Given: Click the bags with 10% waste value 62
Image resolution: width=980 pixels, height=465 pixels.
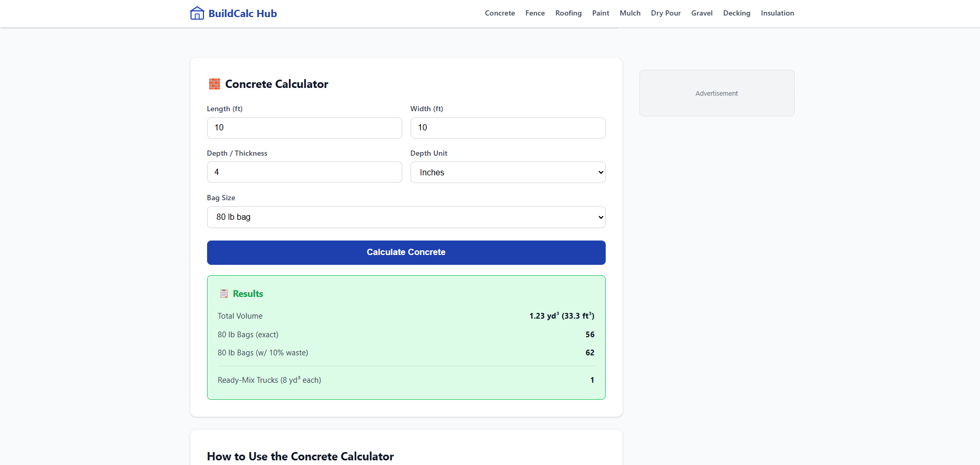Looking at the screenshot, I should pos(590,353).
